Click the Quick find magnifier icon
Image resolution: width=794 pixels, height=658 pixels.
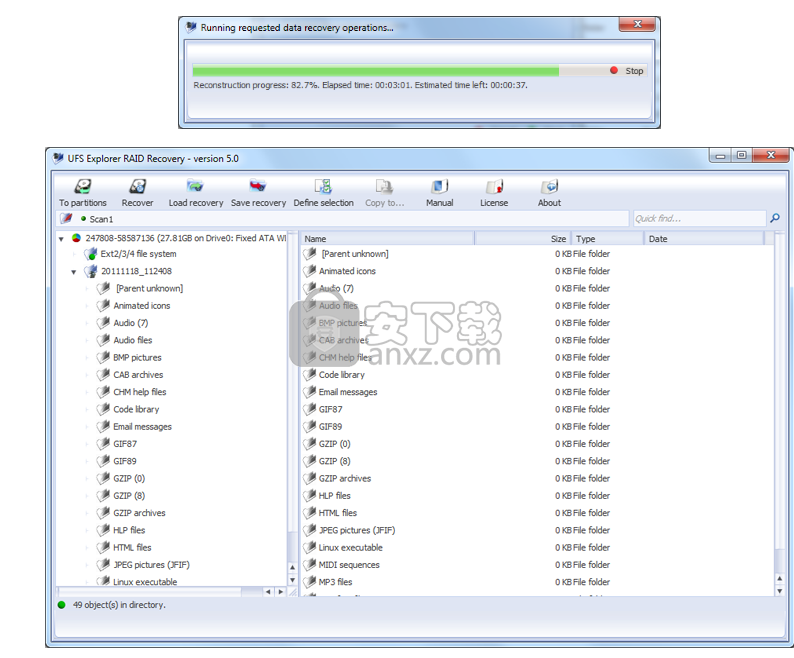(775, 218)
